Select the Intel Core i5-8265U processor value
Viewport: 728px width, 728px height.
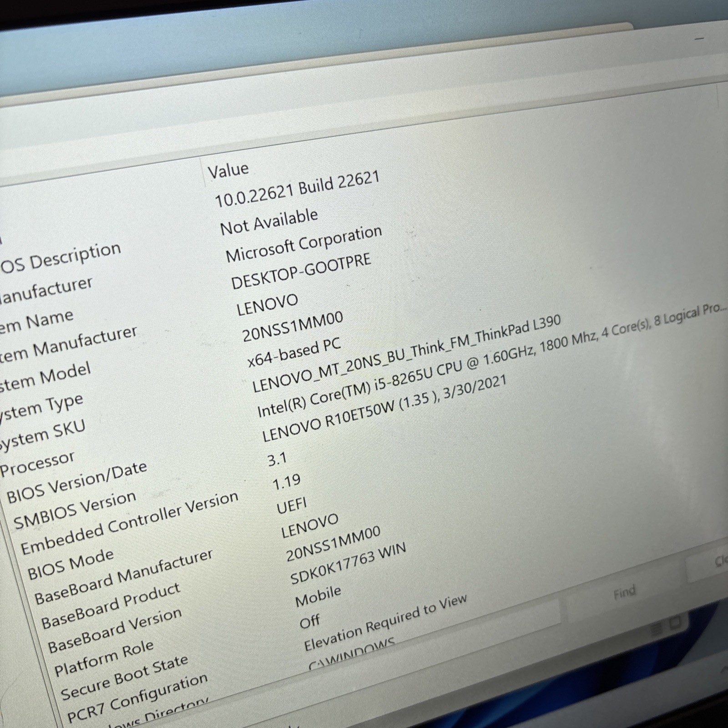click(x=491, y=360)
